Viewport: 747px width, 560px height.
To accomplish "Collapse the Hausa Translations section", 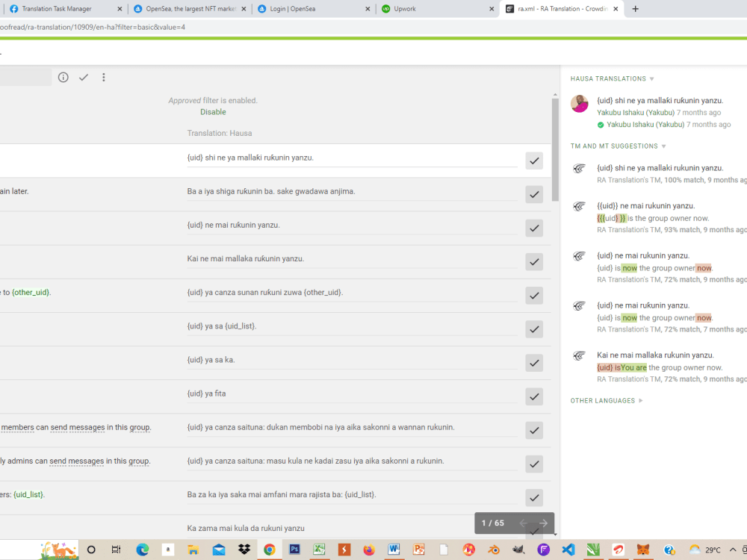I will click(x=613, y=78).
